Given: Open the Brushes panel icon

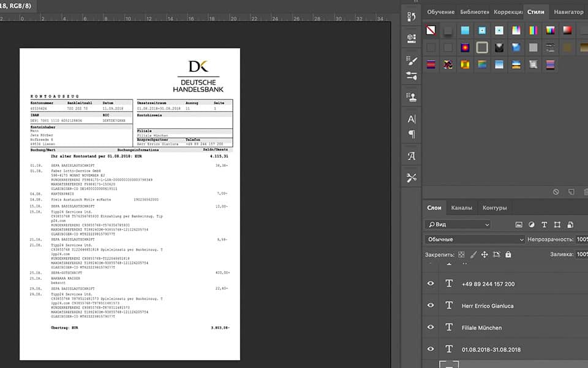Looking at the screenshot, I should [412, 75].
